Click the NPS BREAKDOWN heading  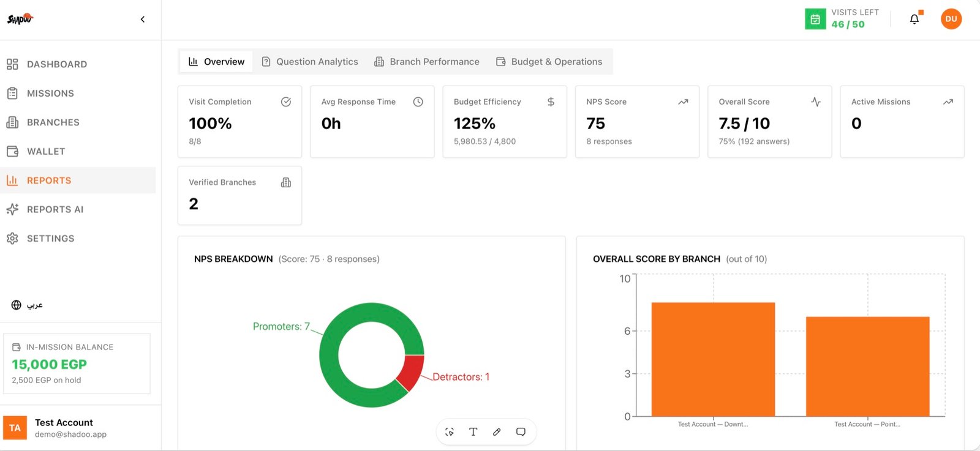point(233,259)
